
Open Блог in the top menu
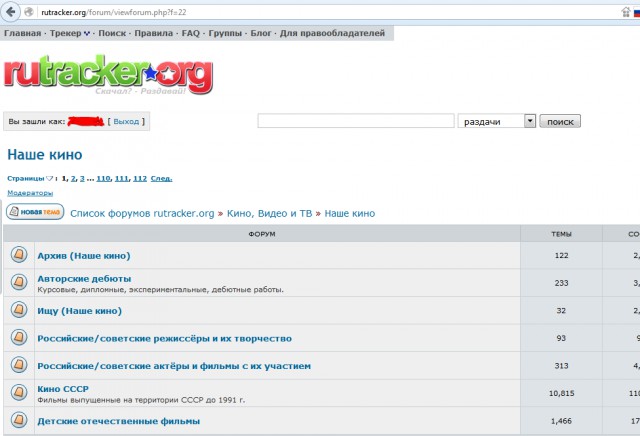tap(260, 33)
